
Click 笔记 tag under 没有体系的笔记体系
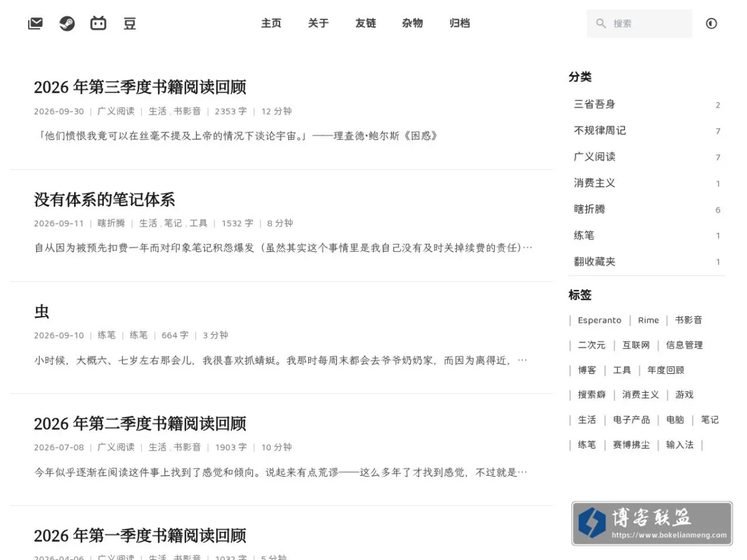[x=173, y=223]
